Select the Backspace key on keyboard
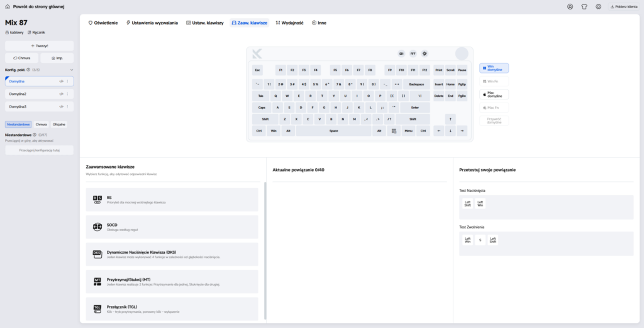This screenshot has width=644, height=328. click(x=416, y=84)
